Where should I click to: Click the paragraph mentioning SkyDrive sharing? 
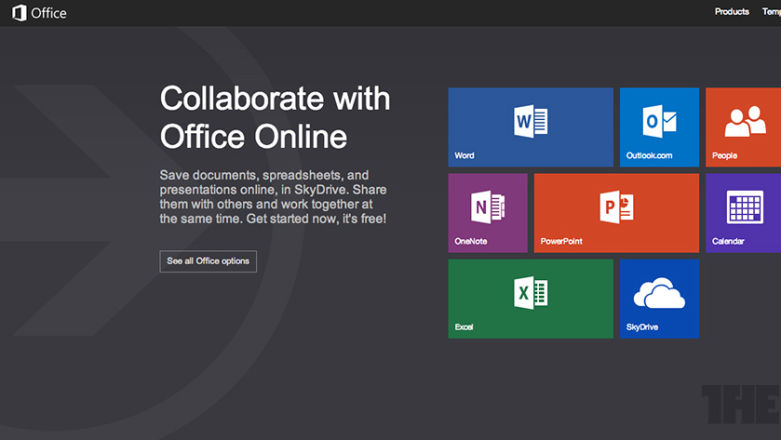tap(273, 197)
